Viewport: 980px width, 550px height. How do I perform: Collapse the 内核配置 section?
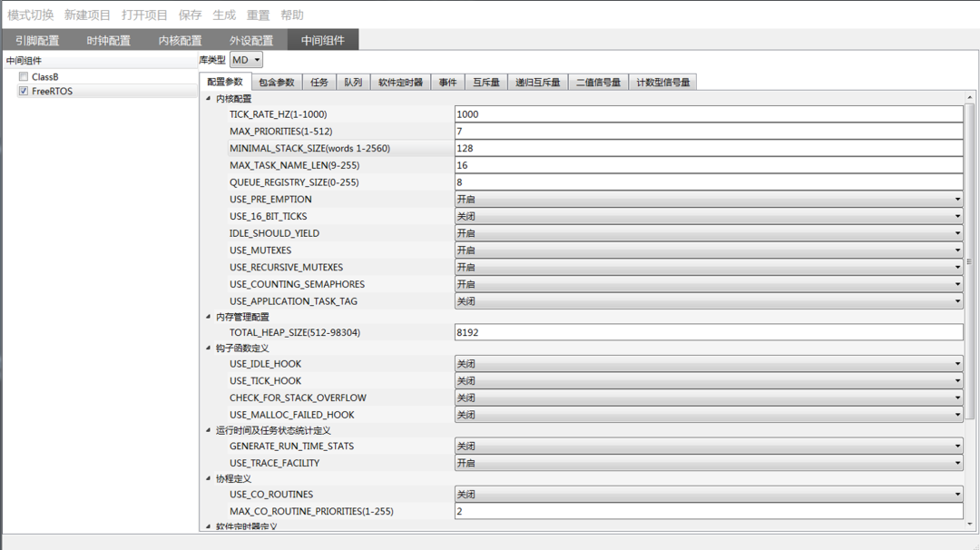coord(208,98)
